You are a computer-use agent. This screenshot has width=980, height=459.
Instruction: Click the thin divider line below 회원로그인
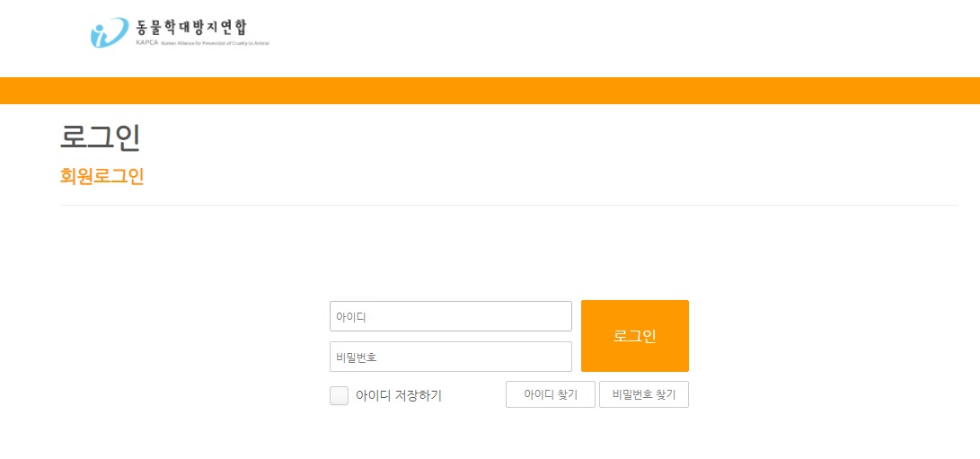[508, 205]
